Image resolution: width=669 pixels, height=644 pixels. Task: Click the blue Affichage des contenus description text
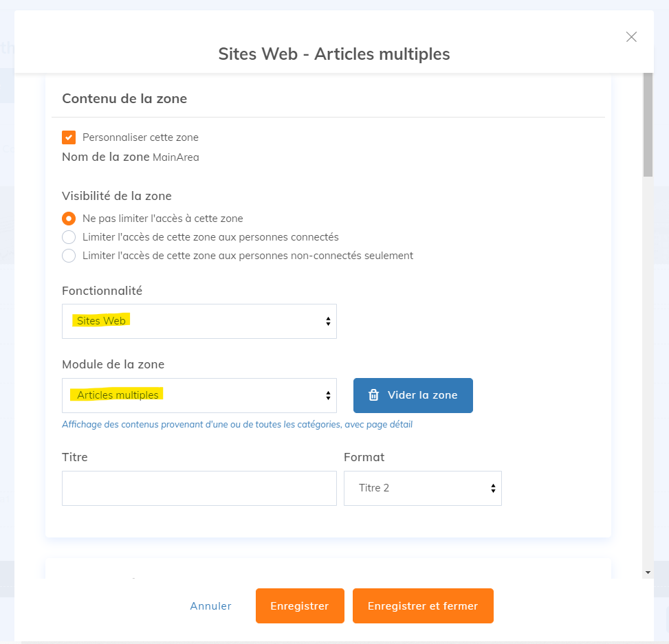(x=237, y=425)
